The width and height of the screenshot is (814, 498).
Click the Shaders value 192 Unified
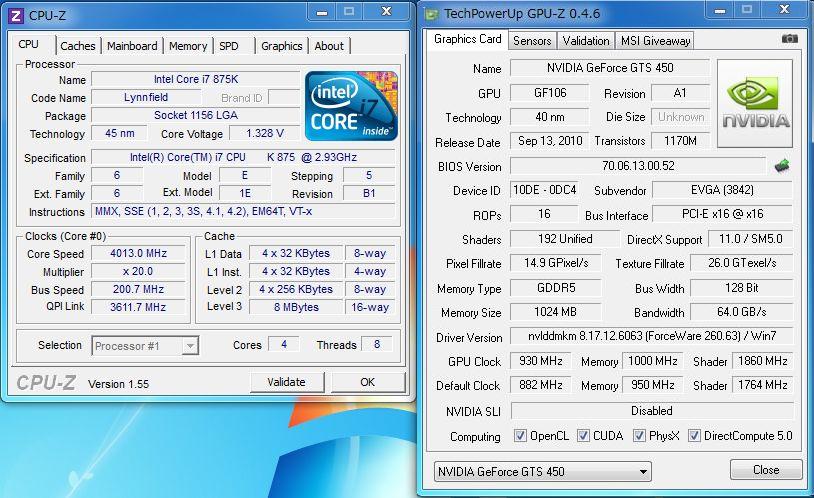pos(565,239)
